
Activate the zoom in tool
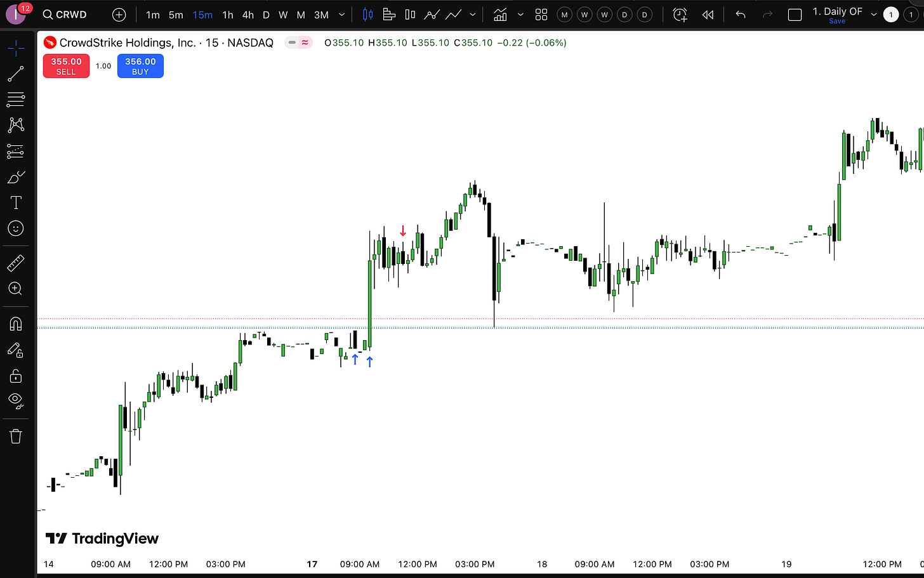(16, 289)
